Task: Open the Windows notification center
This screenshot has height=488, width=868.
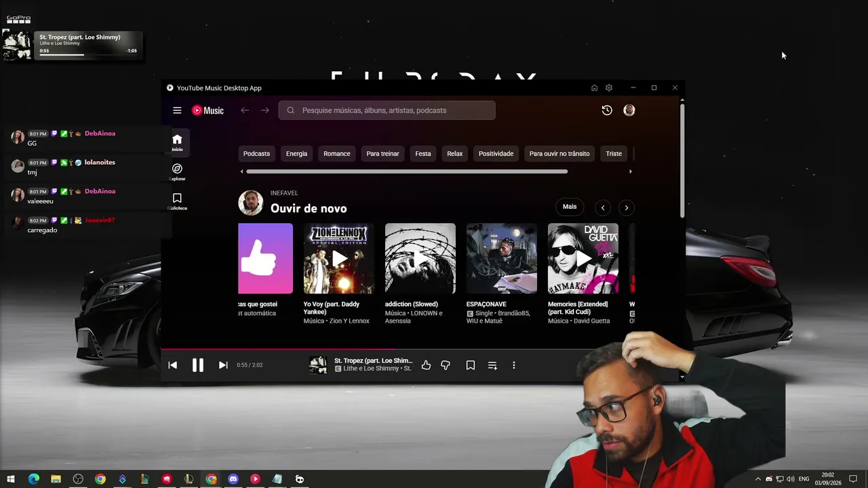Action: 853,479
